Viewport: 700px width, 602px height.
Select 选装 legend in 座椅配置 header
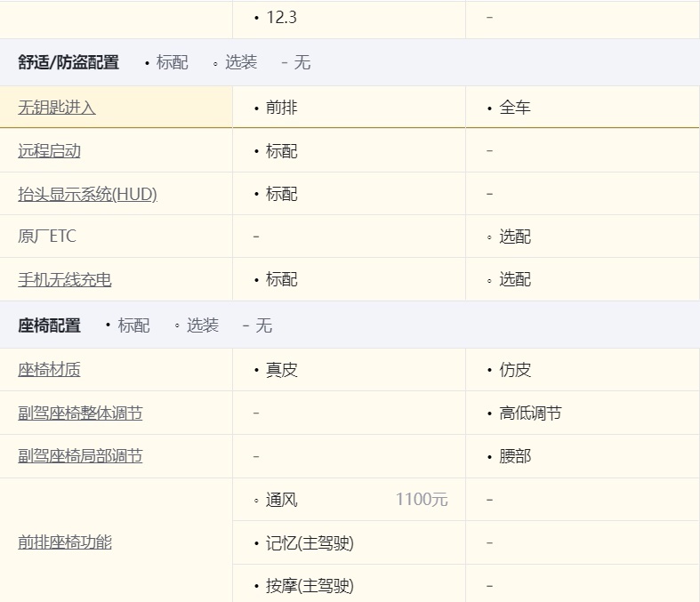click(202, 325)
